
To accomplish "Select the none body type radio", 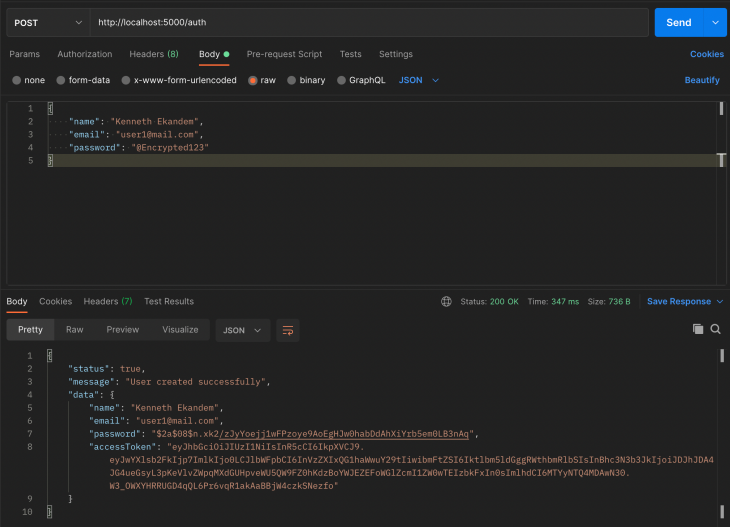I will pyautogui.click(x=17, y=80).
